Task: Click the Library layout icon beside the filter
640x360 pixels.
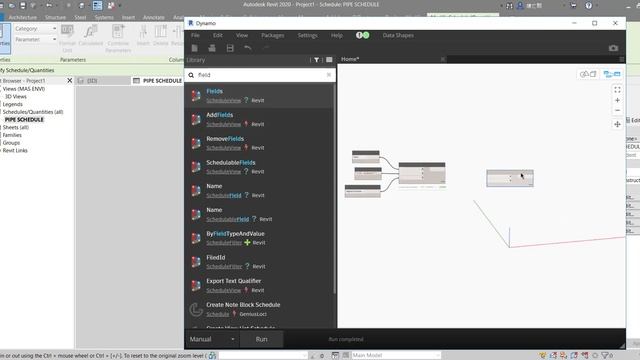Action: pyautogui.click(x=329, y=60)
